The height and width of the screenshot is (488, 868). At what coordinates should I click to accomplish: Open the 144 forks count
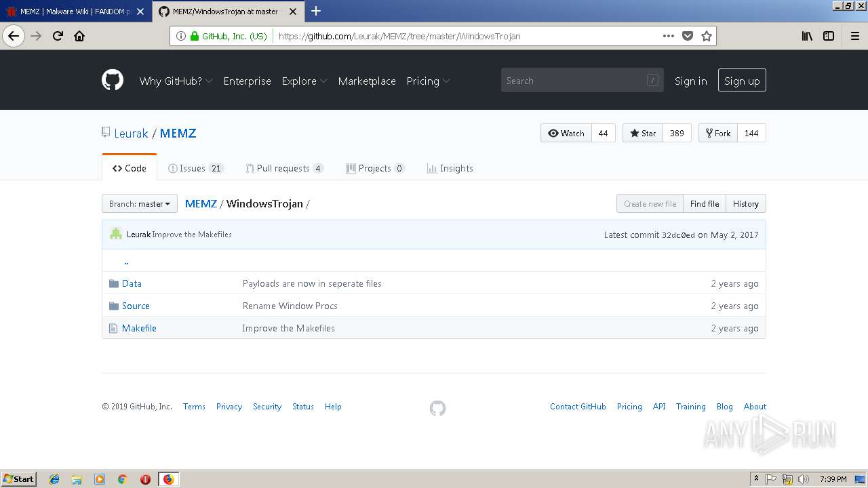751,133
